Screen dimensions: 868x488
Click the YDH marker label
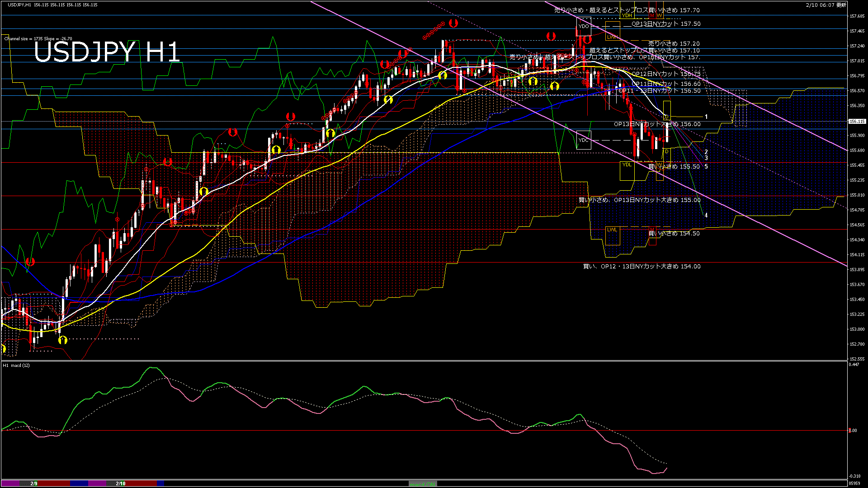627,15
